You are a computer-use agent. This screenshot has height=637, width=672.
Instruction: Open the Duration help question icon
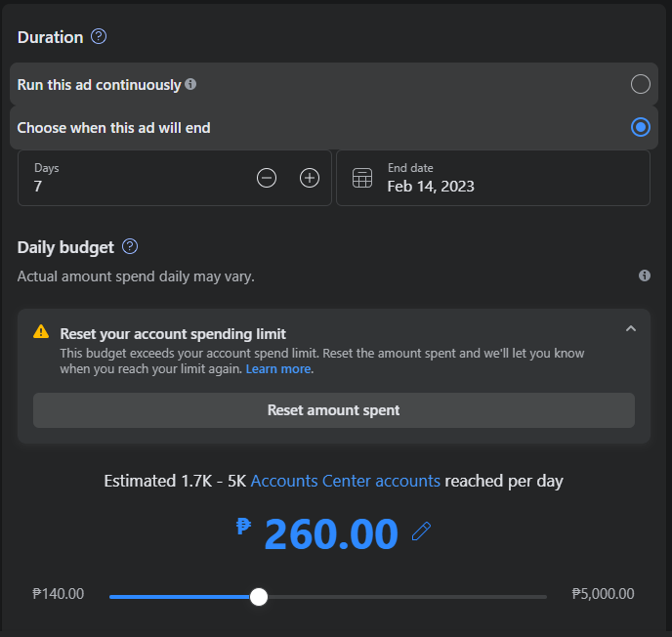[x=99, y=36]
